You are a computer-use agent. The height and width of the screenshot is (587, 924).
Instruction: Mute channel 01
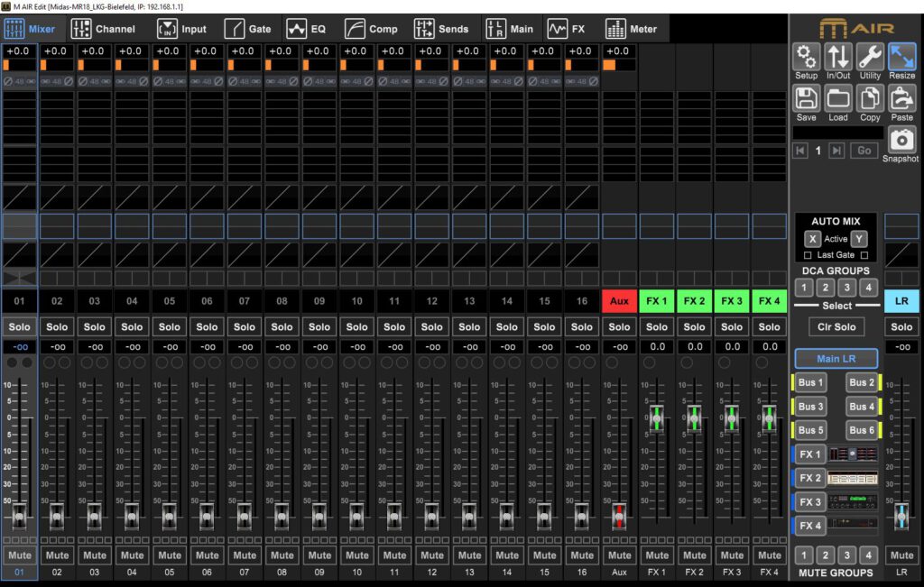tap(20, 555)
